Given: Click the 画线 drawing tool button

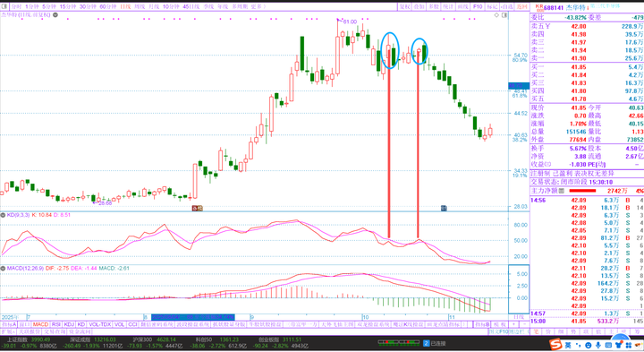Looking at the screenshot, I should [x=463, y=6].
